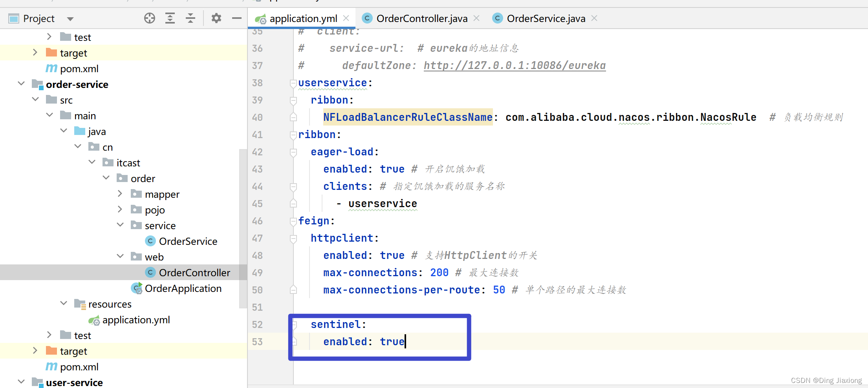
Task: Expand the lower test folder
Action: (x=49, y=335)
